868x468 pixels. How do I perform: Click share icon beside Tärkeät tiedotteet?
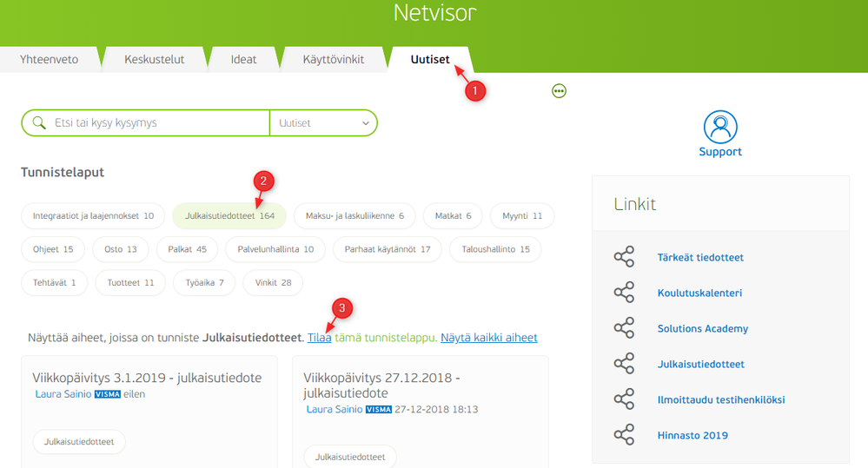point(624,257)
